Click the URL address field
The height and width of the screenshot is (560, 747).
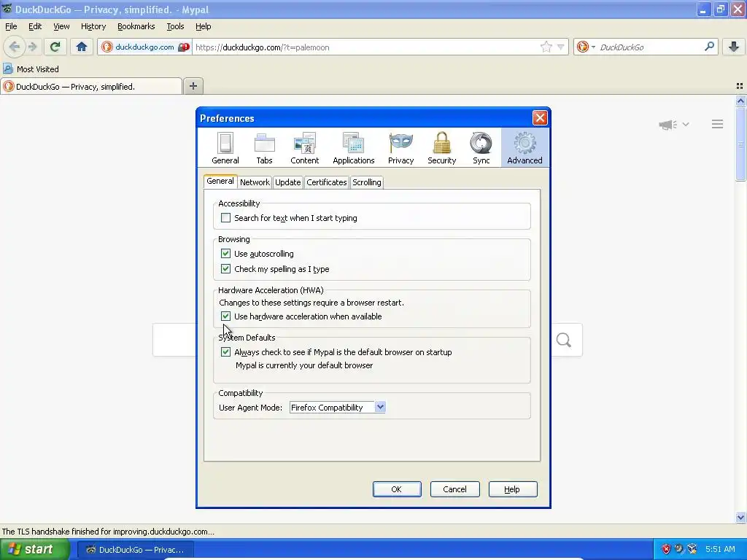pos(365,47)
